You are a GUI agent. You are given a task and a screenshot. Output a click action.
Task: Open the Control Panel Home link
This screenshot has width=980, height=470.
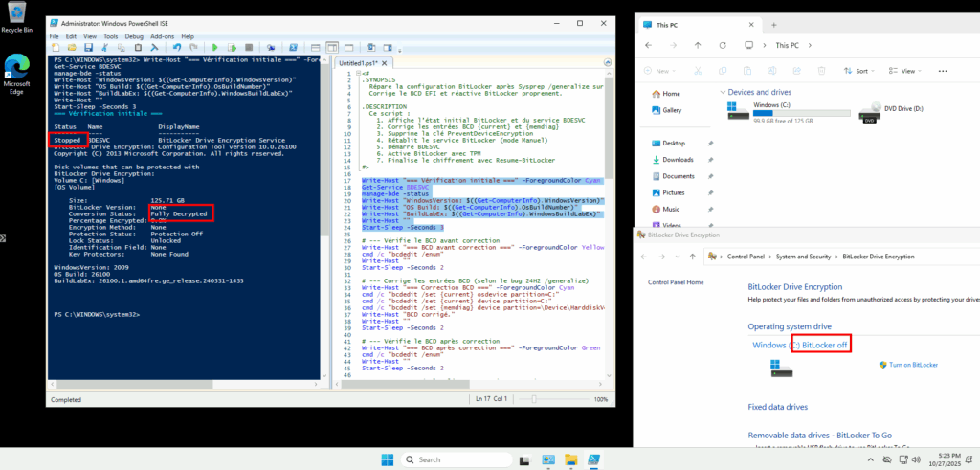[x=675, y=282]
